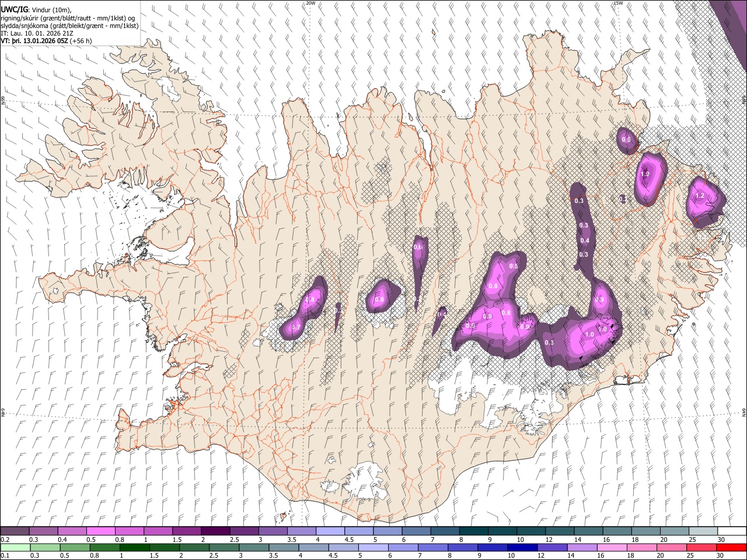The width and height of the screenshot is (747, 560).
Task: Pick the lower scale green swatch labeled 0.5
Action: 74,547
